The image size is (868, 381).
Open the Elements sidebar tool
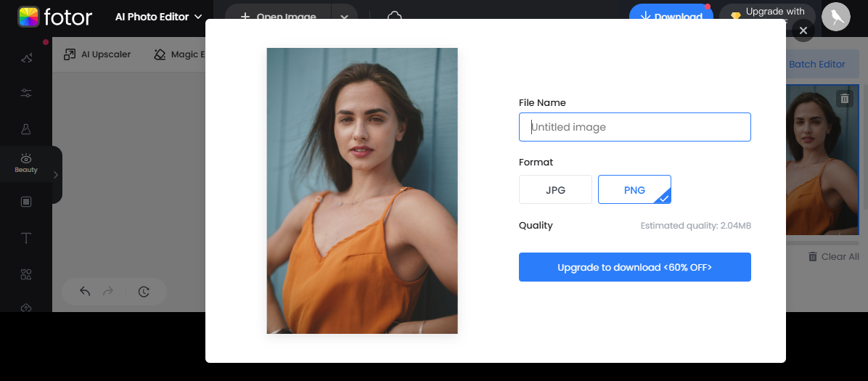tap(26, 274)
